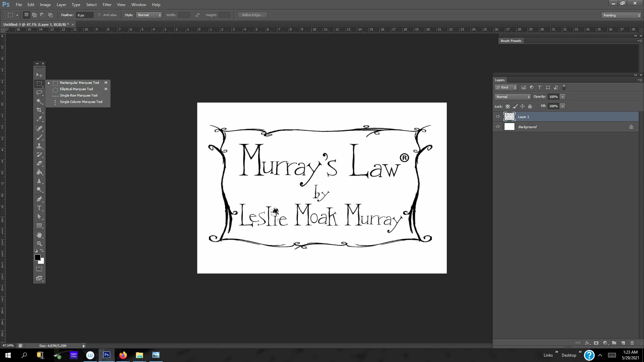Click the Refine Edge button
644x362 pixels.
(252, 15)
